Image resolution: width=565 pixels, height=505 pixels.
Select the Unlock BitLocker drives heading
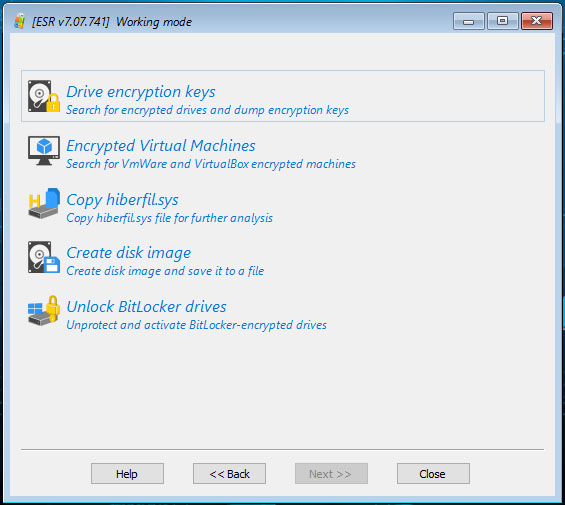pyautogui.click(x=146, y=307)
